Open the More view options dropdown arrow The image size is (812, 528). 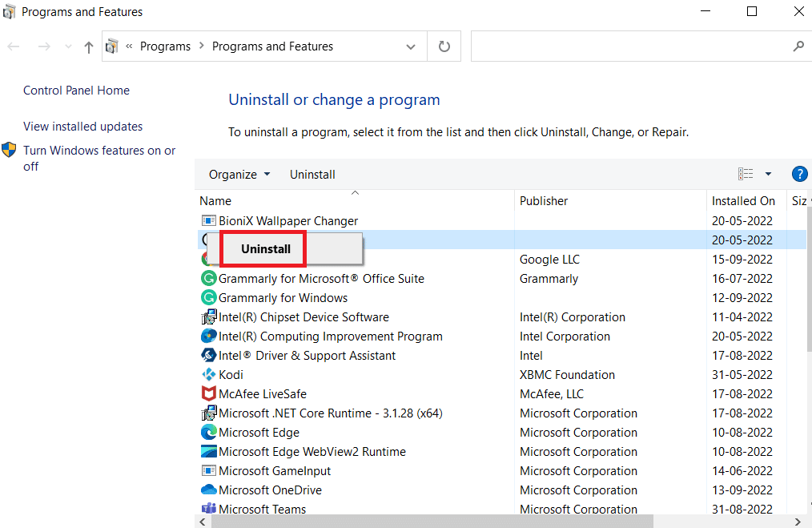click(768, 174)
